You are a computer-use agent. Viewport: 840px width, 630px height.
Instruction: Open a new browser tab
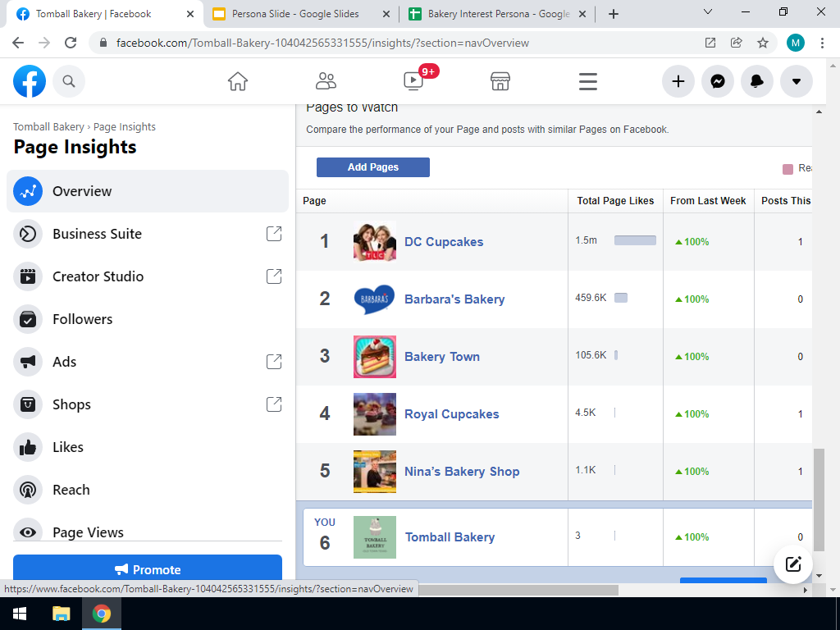pos(614,14)
